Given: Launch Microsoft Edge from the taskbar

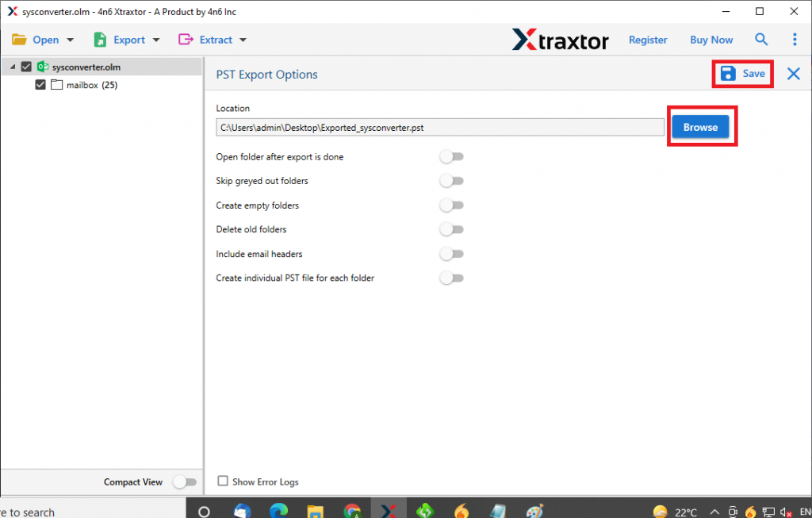Looking at the screenshot, I should [x=278, y=511].
